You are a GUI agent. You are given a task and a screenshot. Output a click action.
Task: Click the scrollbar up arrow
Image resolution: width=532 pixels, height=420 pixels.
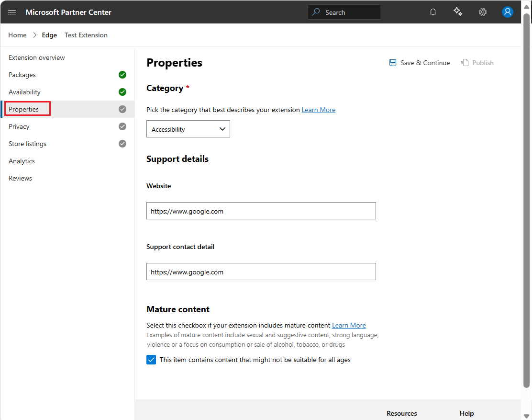(x=526, y=7)
